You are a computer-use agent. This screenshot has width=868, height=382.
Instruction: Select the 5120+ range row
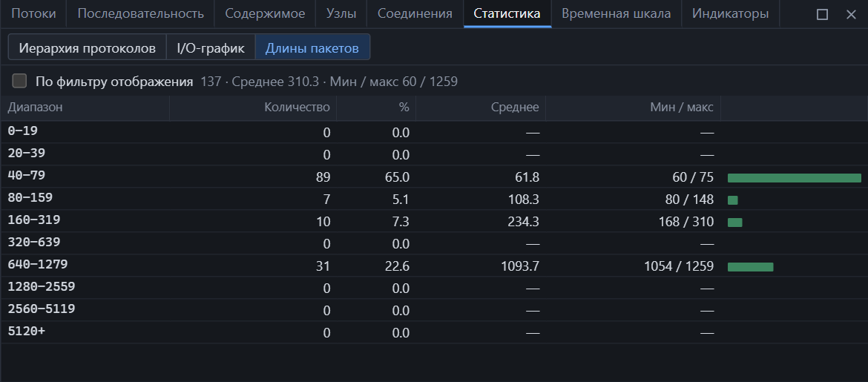[x=434, y=332]
